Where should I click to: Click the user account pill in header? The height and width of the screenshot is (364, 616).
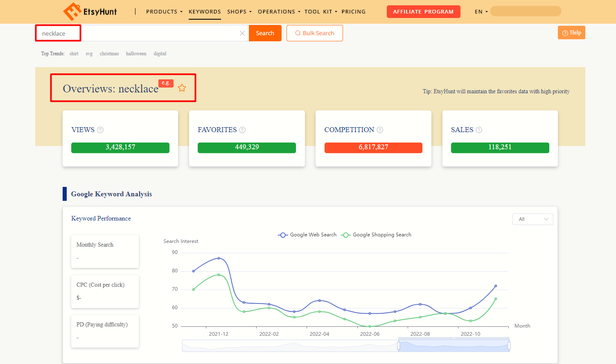tap(526, 11)
